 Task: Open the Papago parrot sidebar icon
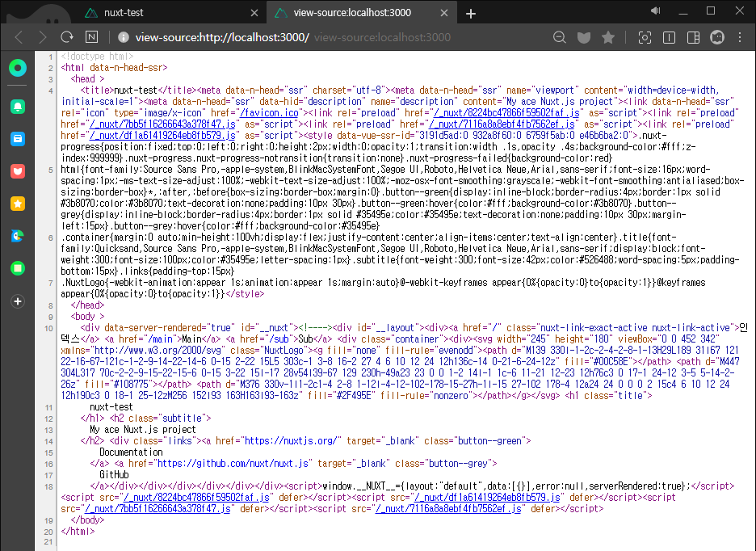(18, 236)
